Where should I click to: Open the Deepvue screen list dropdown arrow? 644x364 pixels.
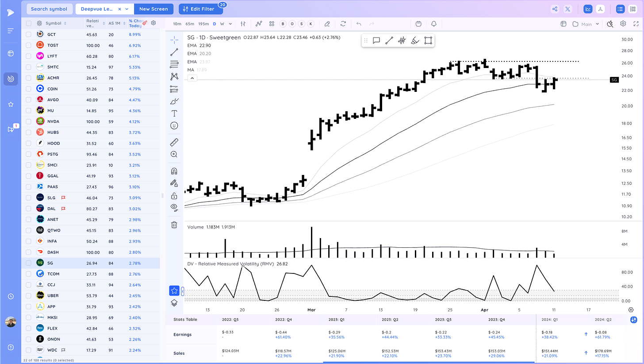[x=127, y=9]
